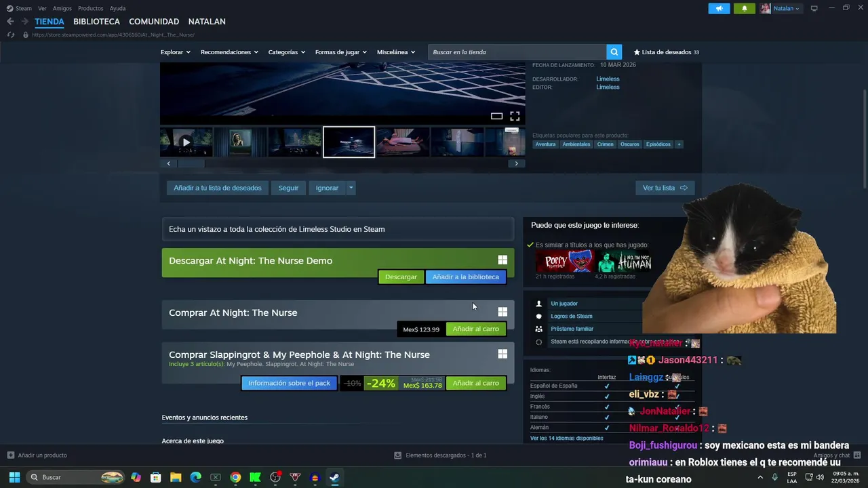Click the Aventura tag

[545, 144]
